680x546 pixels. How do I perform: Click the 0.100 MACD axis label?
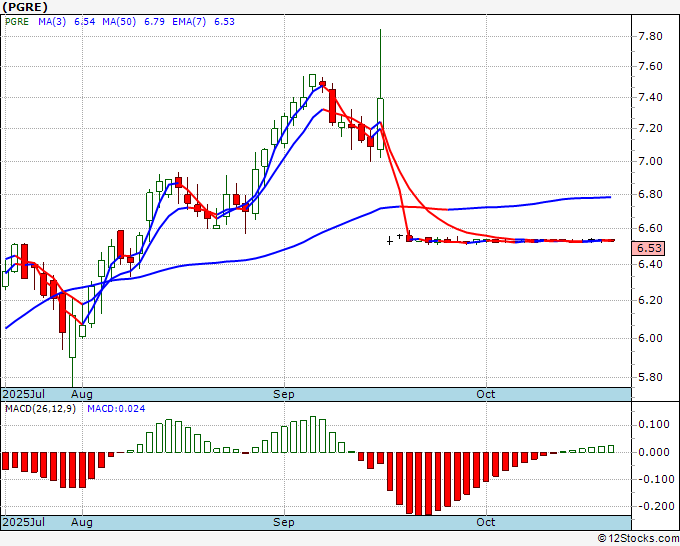coord(654,424)
